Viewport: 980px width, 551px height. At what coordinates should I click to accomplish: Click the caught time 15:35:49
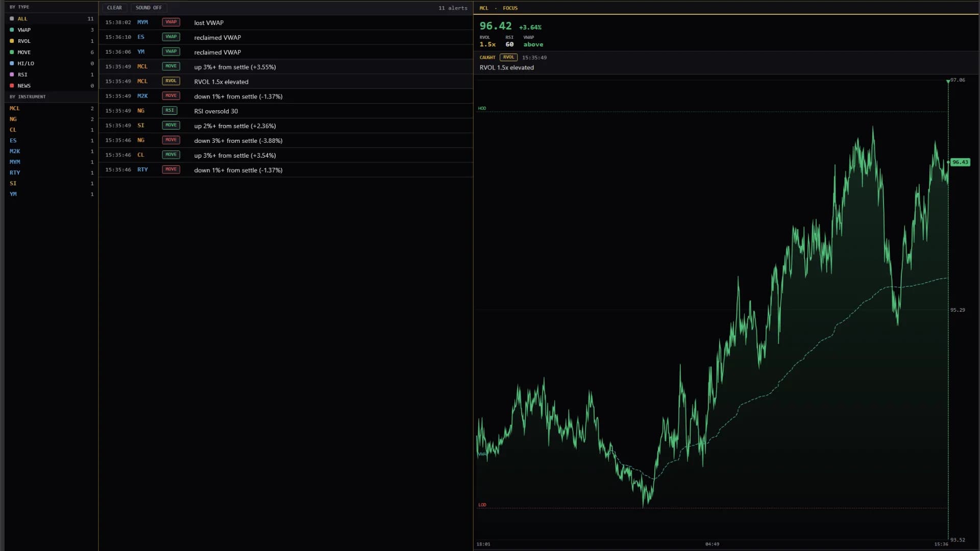click(x=534, y=58)
